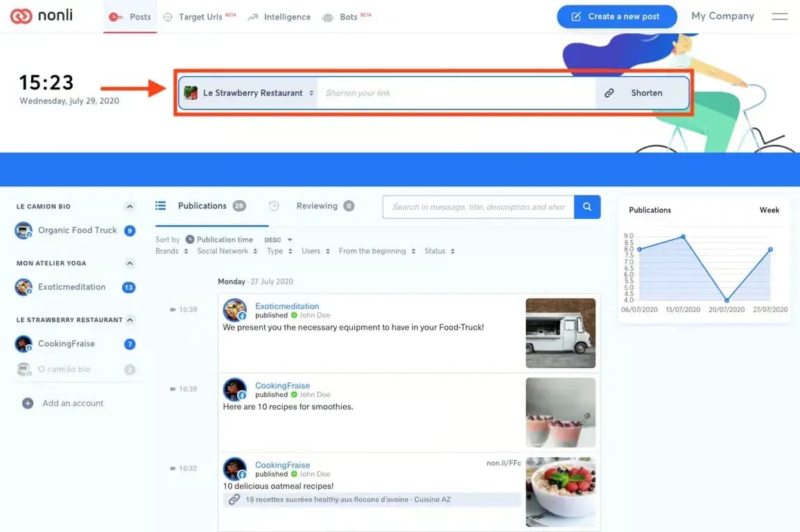Viewport: 800px width, 532px height.
Task: Collapse the MON ATELIER YOGA group
Action: point(130,263)
